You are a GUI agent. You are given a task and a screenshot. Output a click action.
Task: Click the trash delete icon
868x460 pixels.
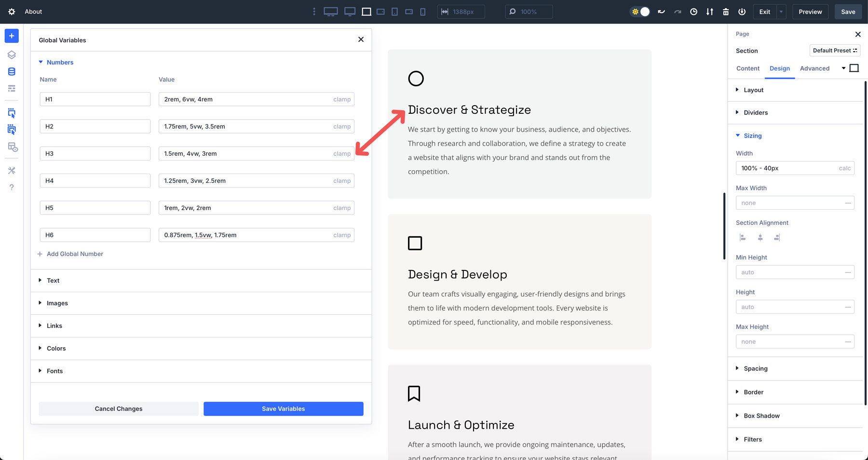click(x=726, y=12)
